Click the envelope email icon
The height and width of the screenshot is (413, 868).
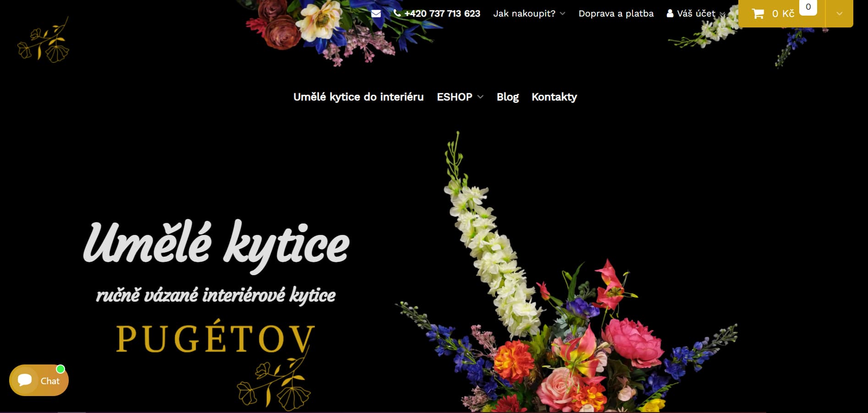pos(376,14)
